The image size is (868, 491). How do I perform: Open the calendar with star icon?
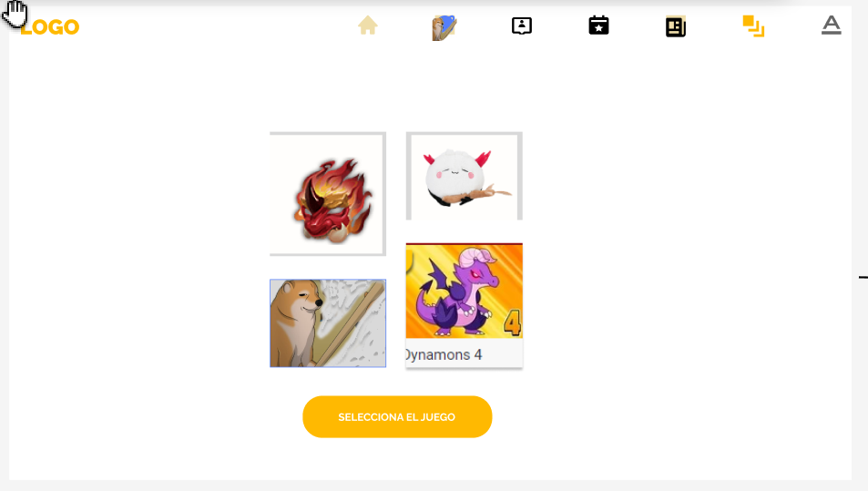598,26
